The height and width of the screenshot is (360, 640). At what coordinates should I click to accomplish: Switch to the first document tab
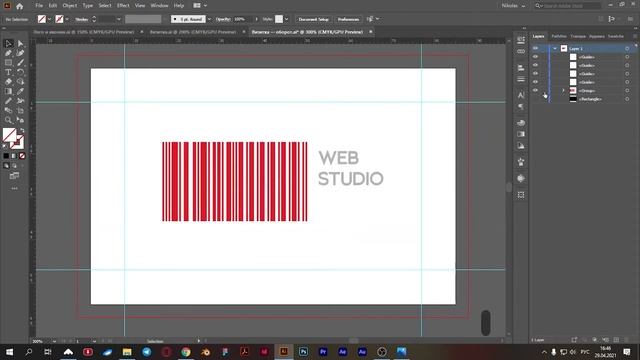pyautogui.click(x=84, y=32)
